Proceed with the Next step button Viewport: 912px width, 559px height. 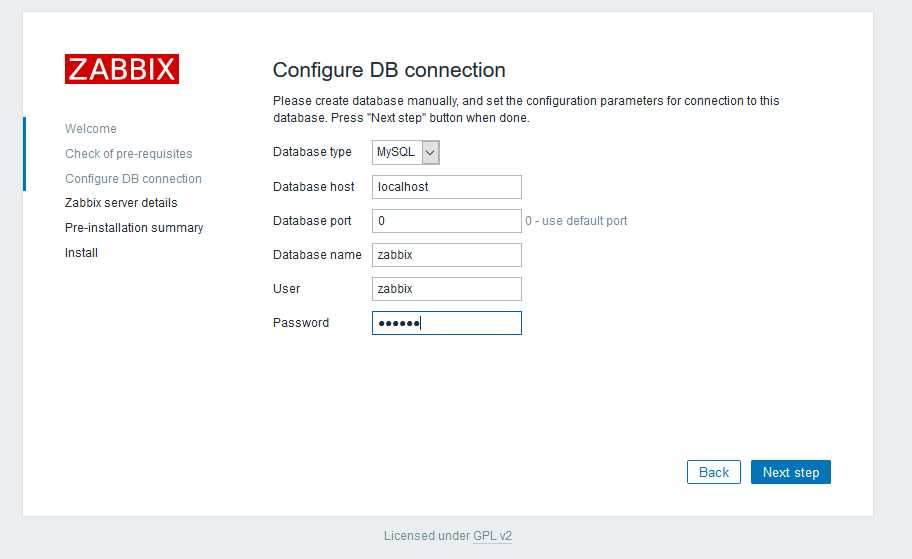(x=790, y=472)
